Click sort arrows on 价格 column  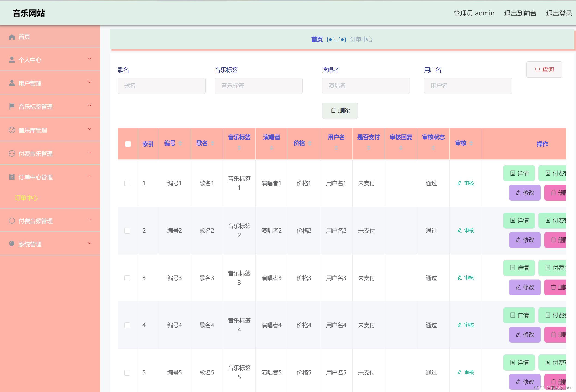coord(310,143)
